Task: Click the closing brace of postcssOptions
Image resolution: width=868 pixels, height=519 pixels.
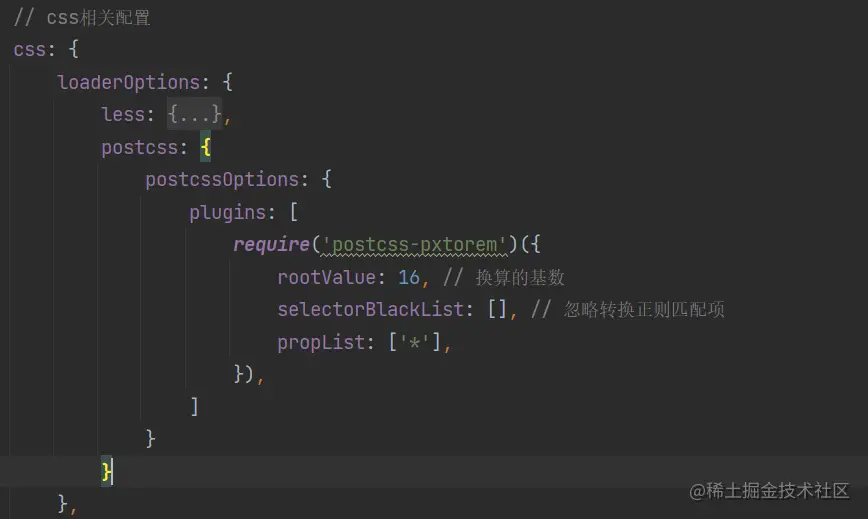Action: point(151,439)
